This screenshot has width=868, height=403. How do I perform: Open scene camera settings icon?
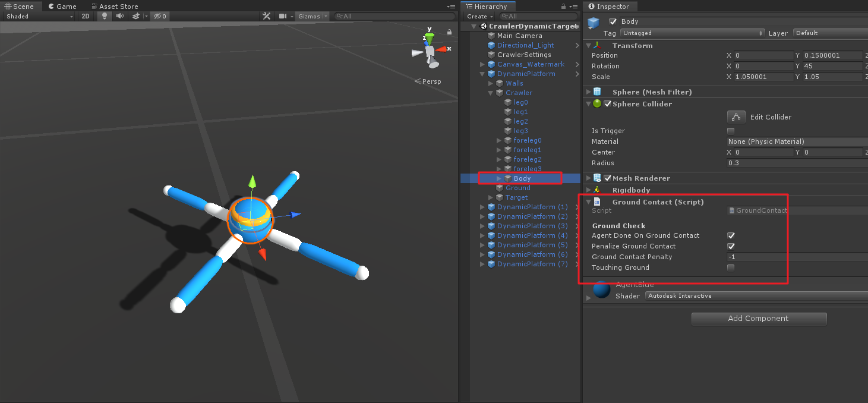pos(283,16)
